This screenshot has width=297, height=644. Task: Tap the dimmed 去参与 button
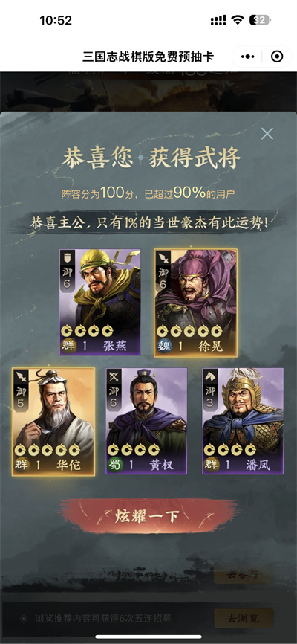(243, 575)
